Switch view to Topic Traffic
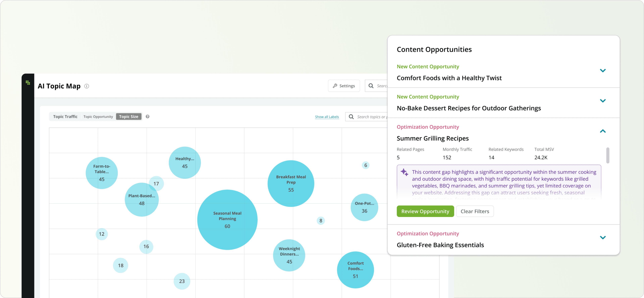This screenshot has width=644, height=298. (65, 116)
